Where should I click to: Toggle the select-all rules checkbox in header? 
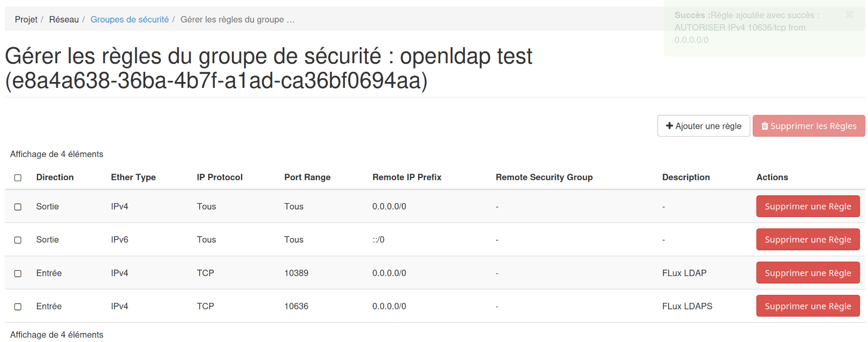click(x=18, y=177)
